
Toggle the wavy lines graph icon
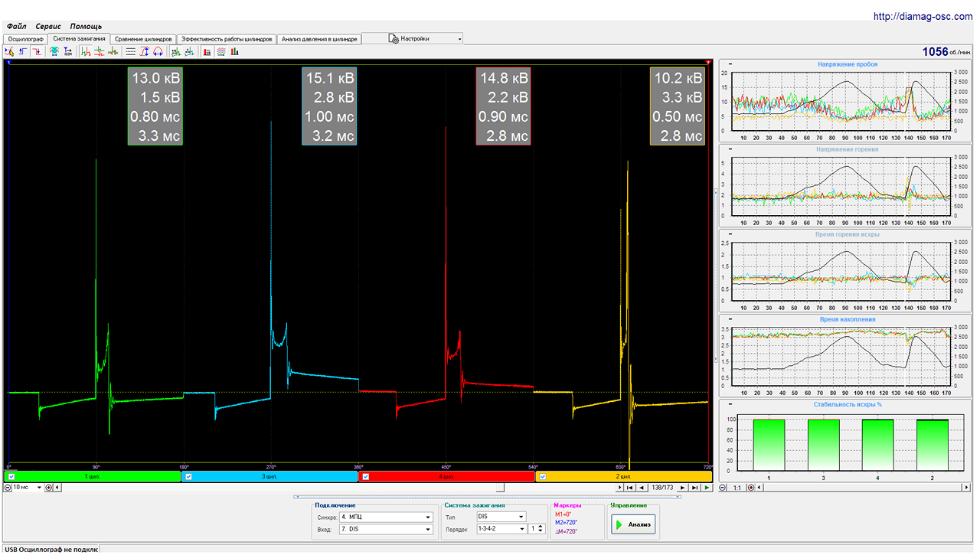pyautogui.click(x=220, y=51)
